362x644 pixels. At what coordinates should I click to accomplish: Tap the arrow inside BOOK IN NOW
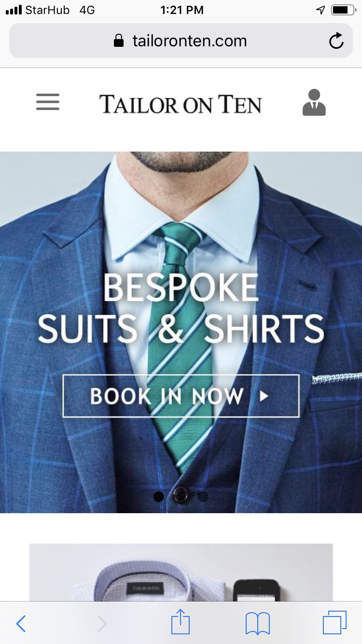pos(264,396)
